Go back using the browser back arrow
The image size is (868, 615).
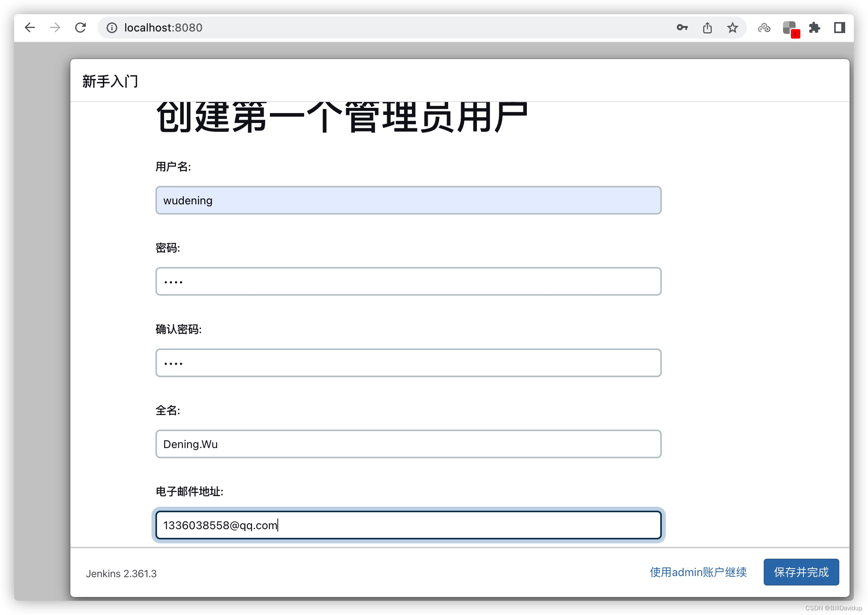[x=30, y=28]
